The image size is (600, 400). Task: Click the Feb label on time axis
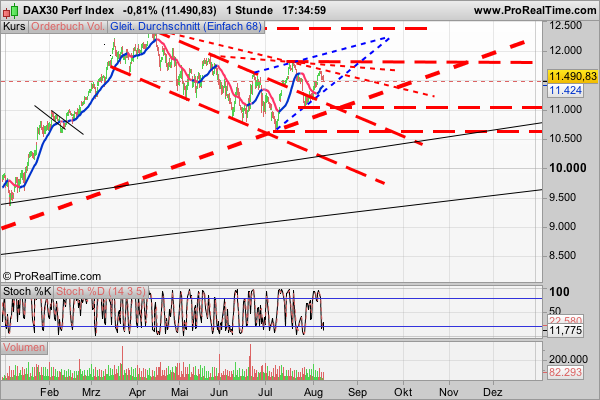[49, 392]
